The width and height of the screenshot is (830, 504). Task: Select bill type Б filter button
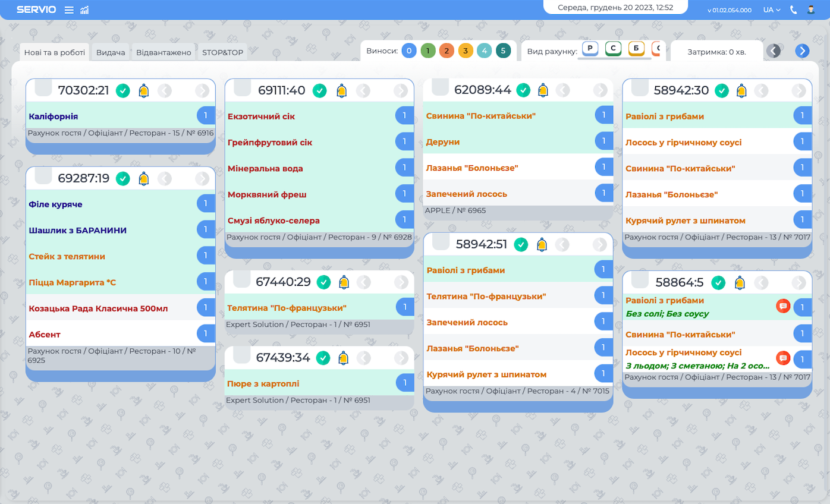(636, 49)
